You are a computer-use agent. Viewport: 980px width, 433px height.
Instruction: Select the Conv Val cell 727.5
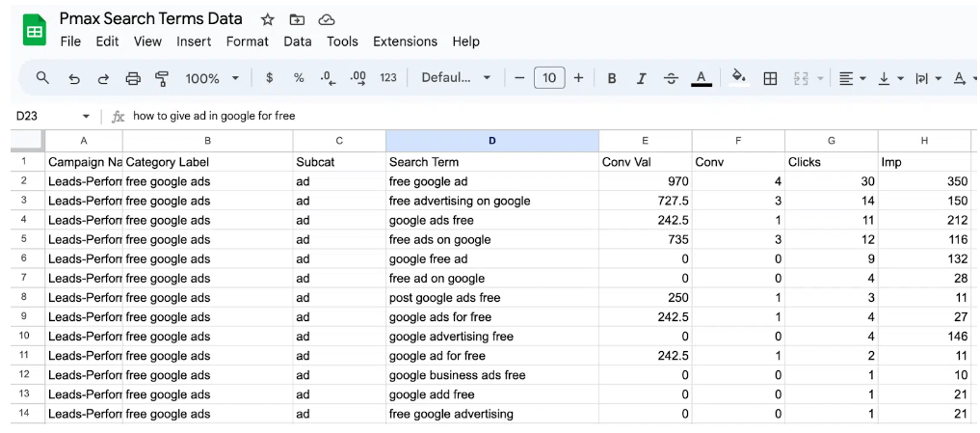pos(645,201)
